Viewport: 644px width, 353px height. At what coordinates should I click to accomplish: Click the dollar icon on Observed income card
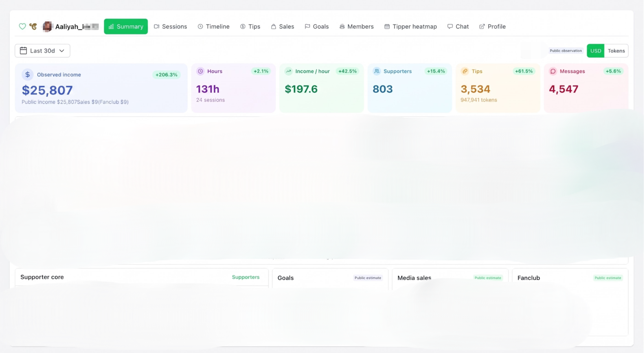coord(28,74)
